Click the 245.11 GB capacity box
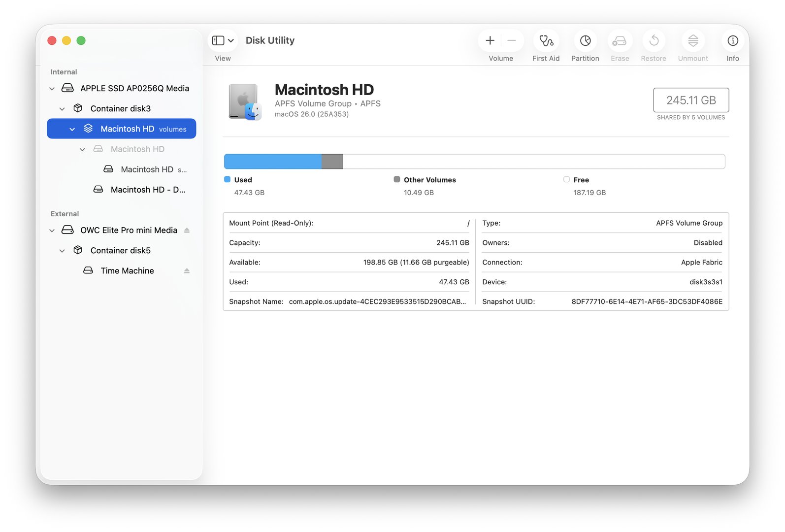 (x=691, y=100)
